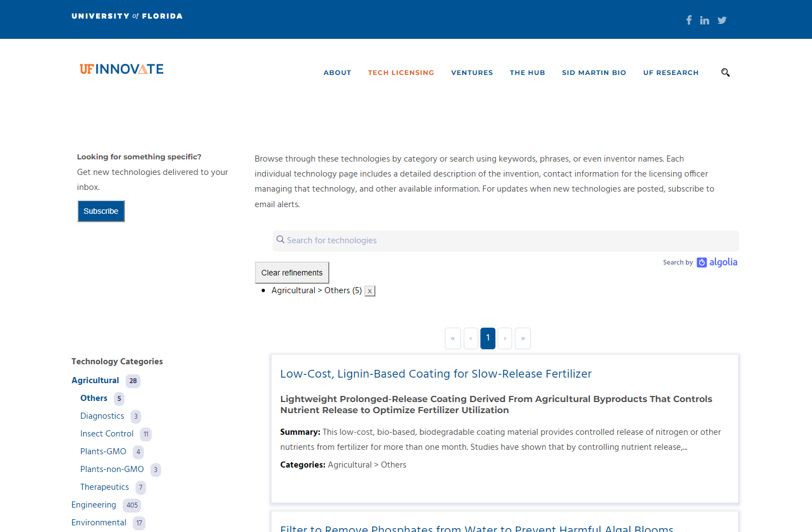812x532 pixels.
Task: Jump to the last page of results
Action: tap(523, 338)
